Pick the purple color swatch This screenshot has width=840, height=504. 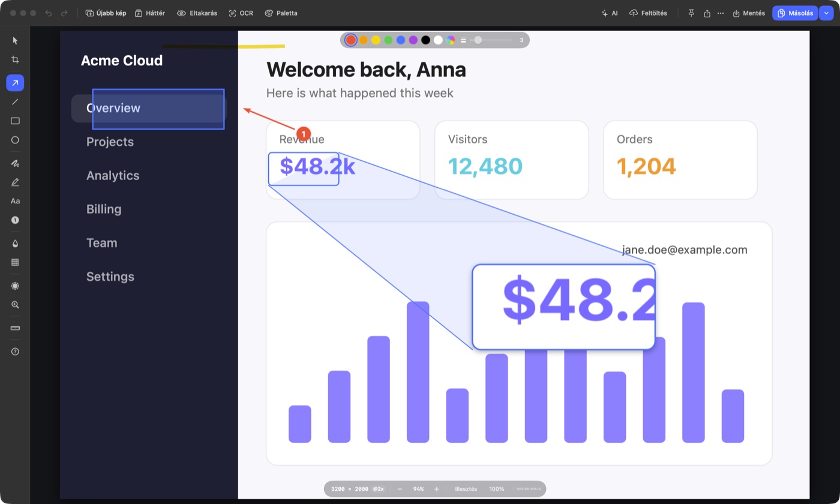(413, 40)
